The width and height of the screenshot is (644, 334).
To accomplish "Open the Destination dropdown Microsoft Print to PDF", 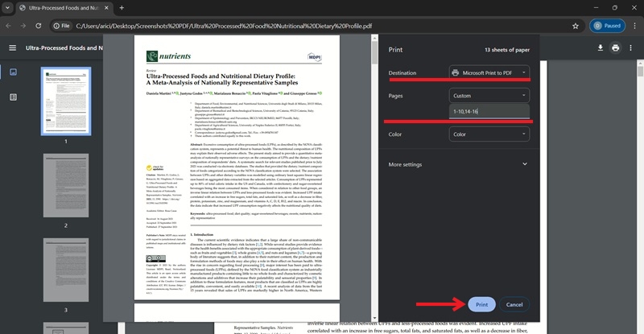I will pyautogui.click(x=489, y=72).
